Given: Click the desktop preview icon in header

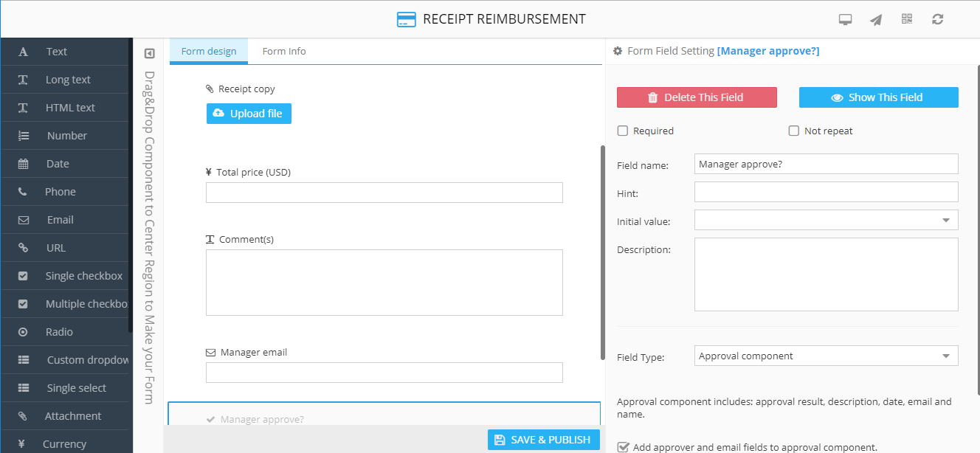Looking at the screenshot, I should tap(846, 20).
